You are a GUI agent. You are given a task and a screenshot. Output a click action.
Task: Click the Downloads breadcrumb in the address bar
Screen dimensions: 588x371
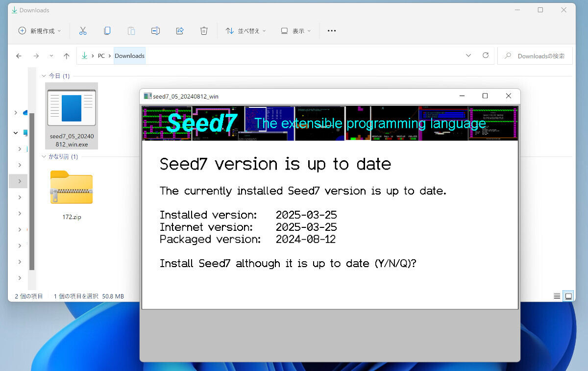129,56
